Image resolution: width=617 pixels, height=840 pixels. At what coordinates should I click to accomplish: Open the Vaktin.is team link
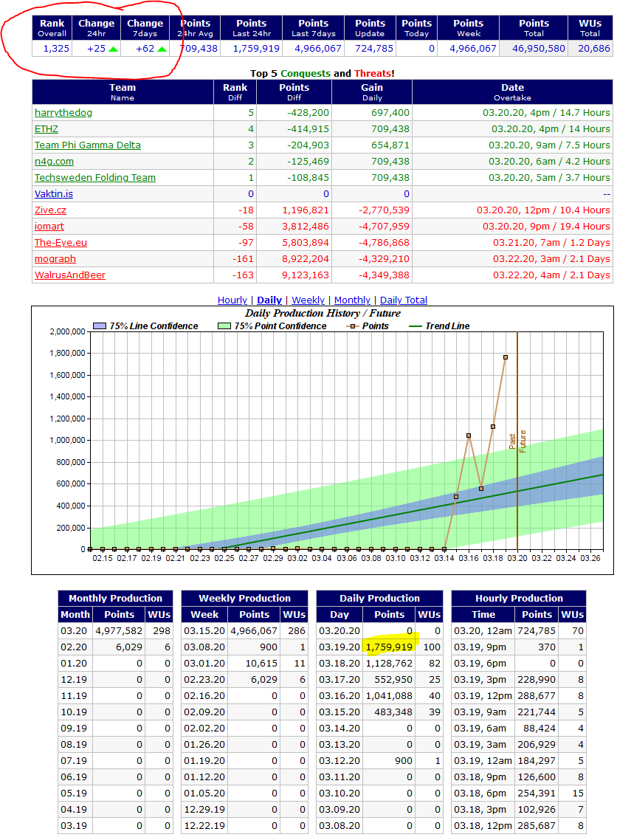click(x=54, y=193)
